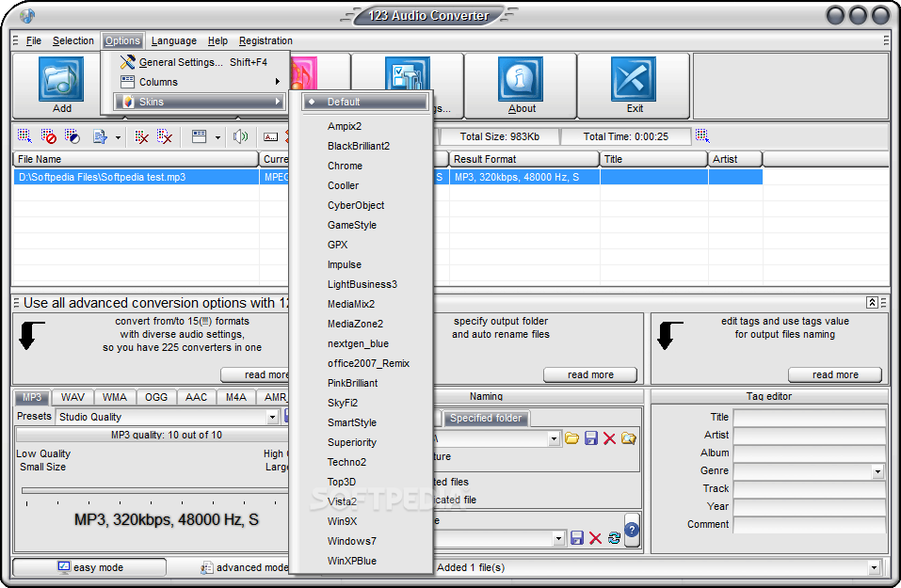Open the File menu

tap(34, 40)
